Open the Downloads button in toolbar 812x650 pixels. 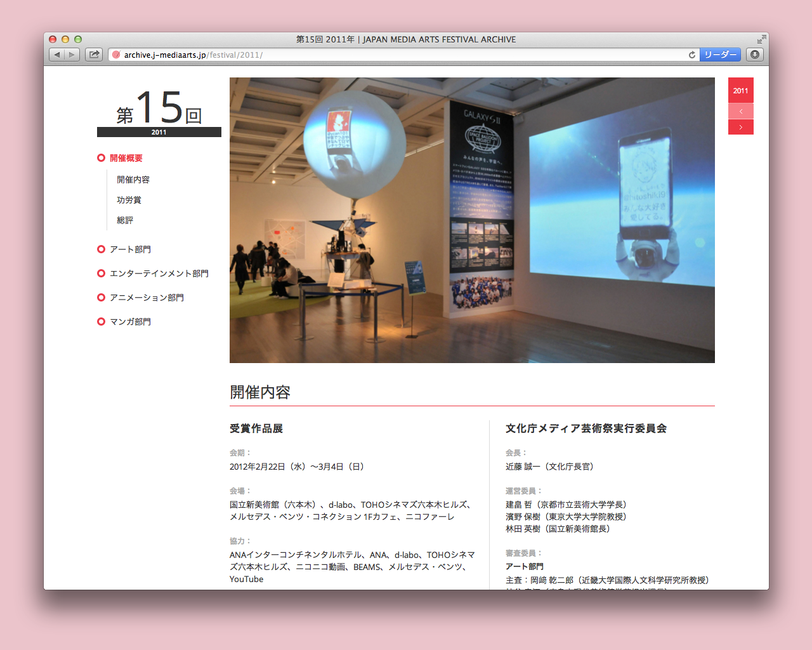(755, 55)
